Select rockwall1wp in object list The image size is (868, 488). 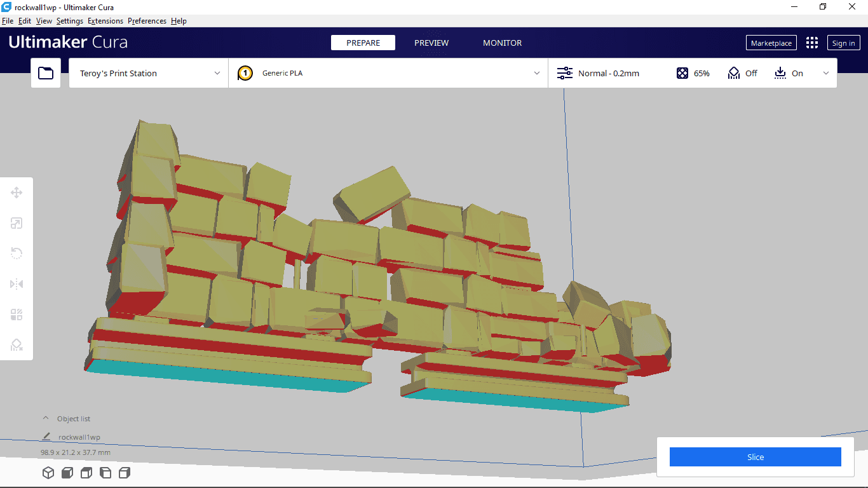[x=79, y=437]
